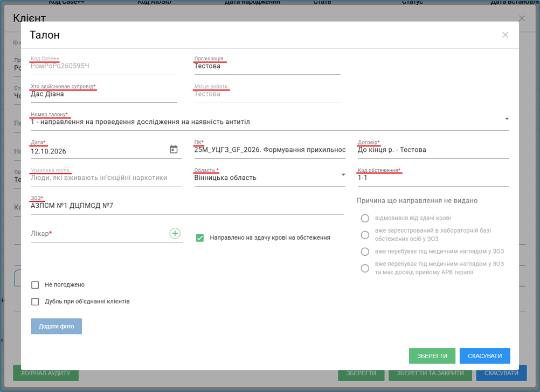This screenshot has height=392, width=540.
Task: Close the Клієнт window behind the dialog
Action: pos(522,18)
